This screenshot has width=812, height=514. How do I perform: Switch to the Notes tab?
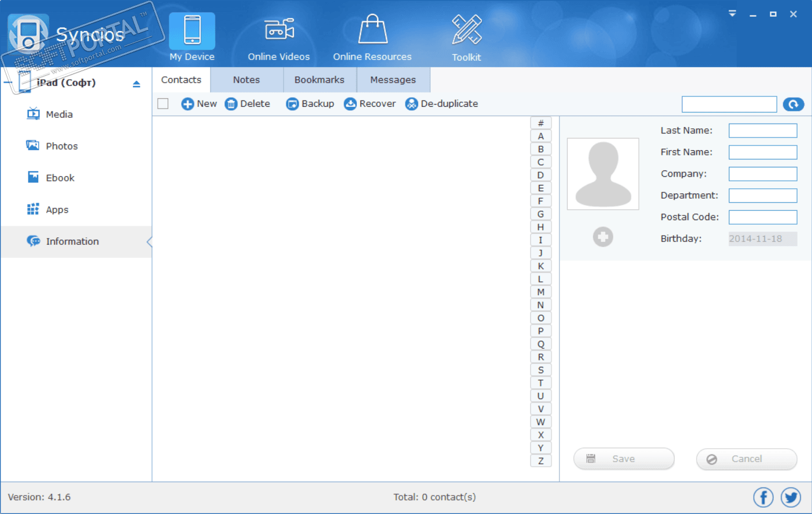pos(247,80)
